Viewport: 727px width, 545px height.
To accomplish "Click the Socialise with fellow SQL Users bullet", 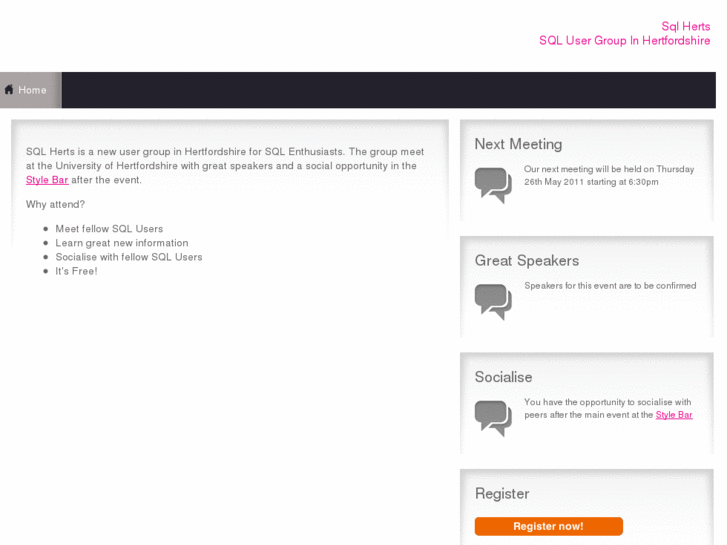I will point(128,257).
